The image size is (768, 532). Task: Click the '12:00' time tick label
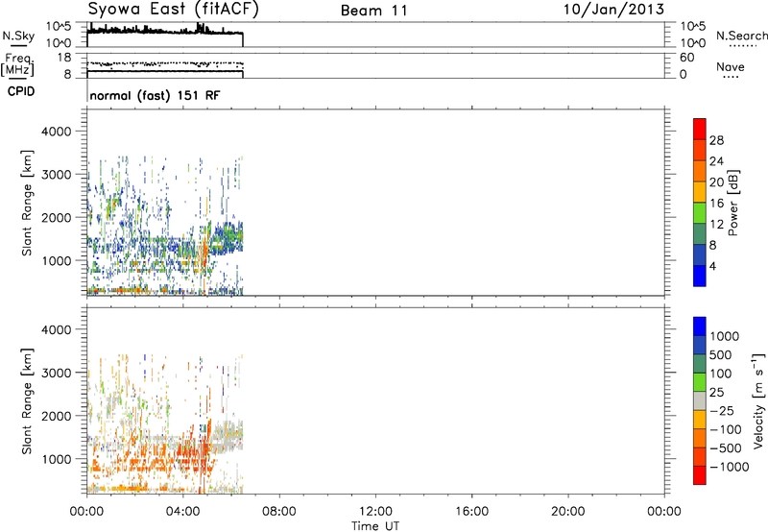[375, 512]
